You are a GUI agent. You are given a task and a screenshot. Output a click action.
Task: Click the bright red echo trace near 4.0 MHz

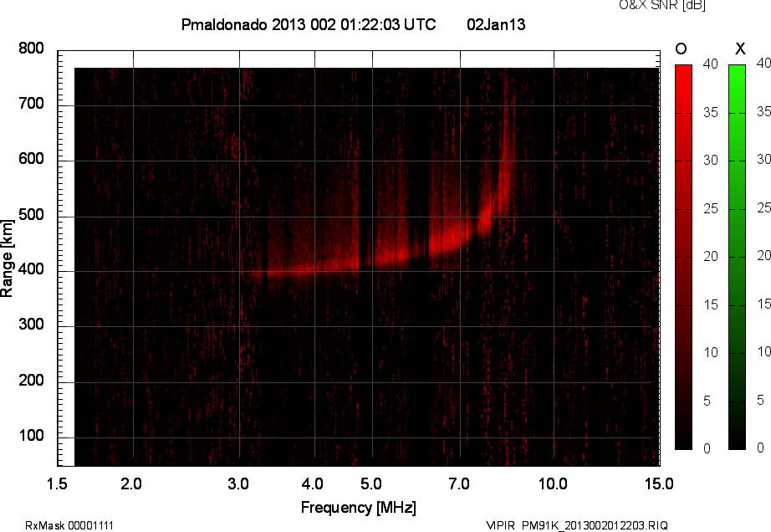pyautogui.click(x=315, y=268)
